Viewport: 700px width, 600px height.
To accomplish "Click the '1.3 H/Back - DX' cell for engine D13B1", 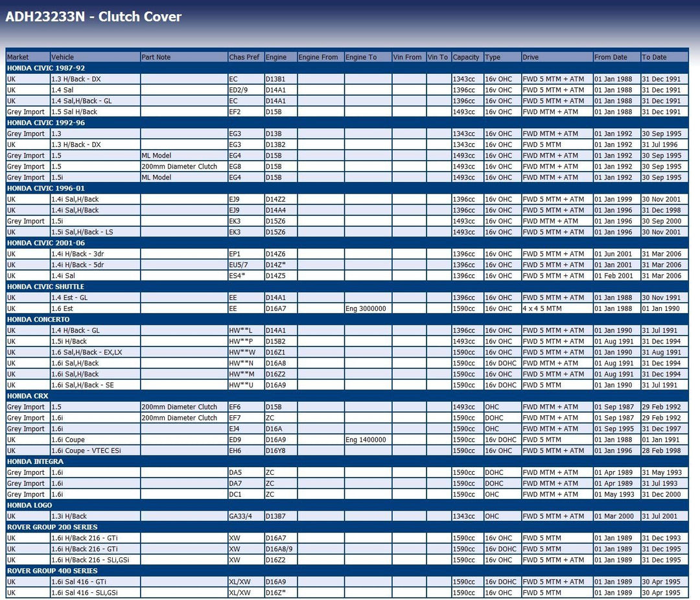I will point(95,79).
